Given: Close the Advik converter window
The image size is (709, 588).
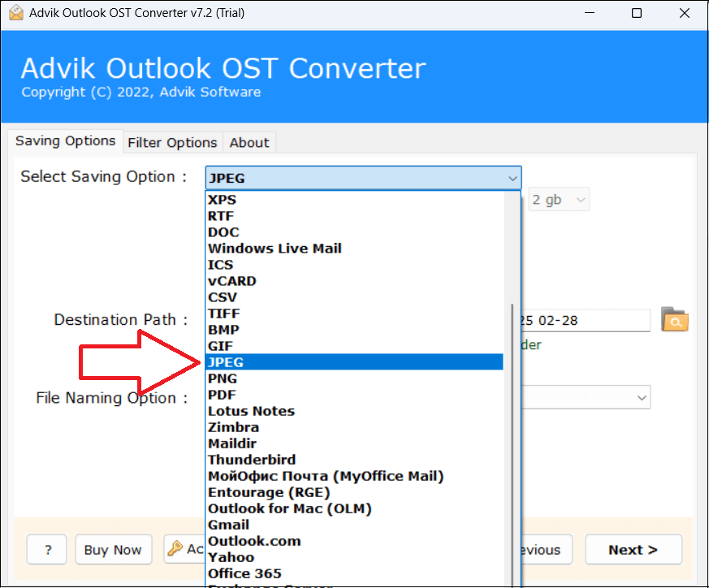Looking at the screenshot, I should coord(685,13).
